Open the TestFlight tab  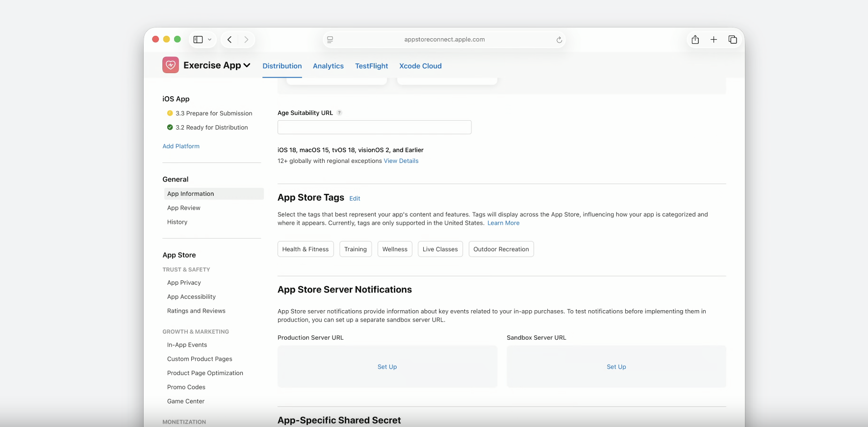coord(372,66)
